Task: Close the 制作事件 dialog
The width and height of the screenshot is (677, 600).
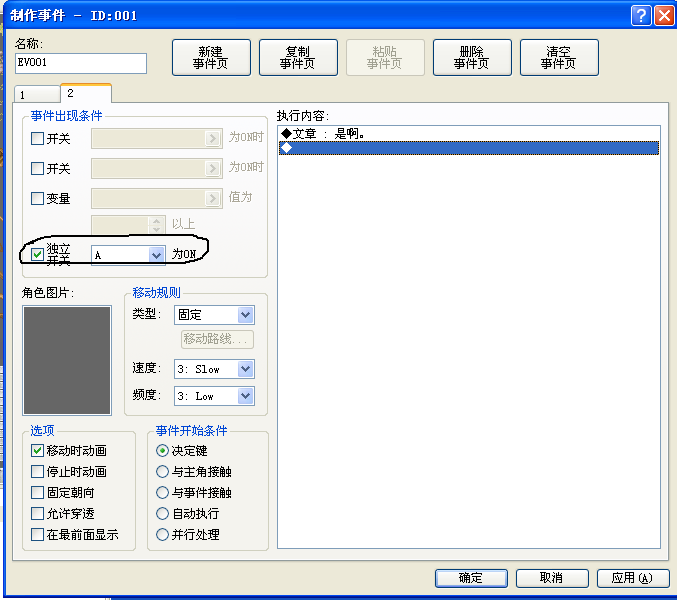Action: coord(664,16)
